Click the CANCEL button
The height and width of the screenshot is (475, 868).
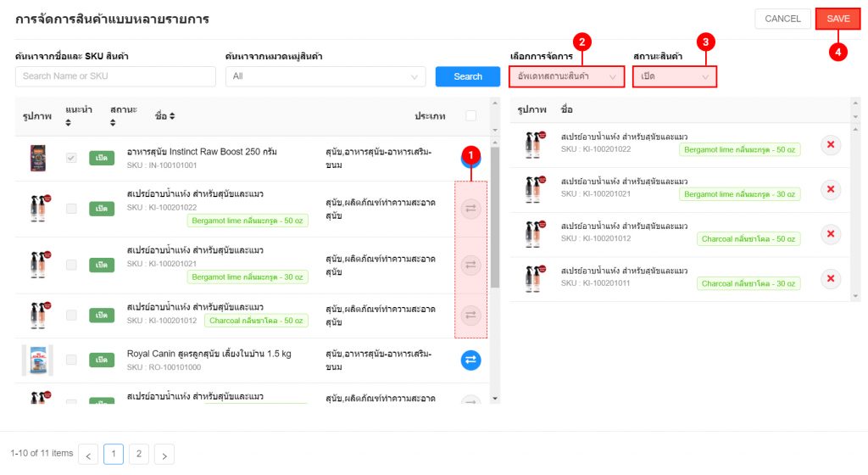(x=782, y=19)
